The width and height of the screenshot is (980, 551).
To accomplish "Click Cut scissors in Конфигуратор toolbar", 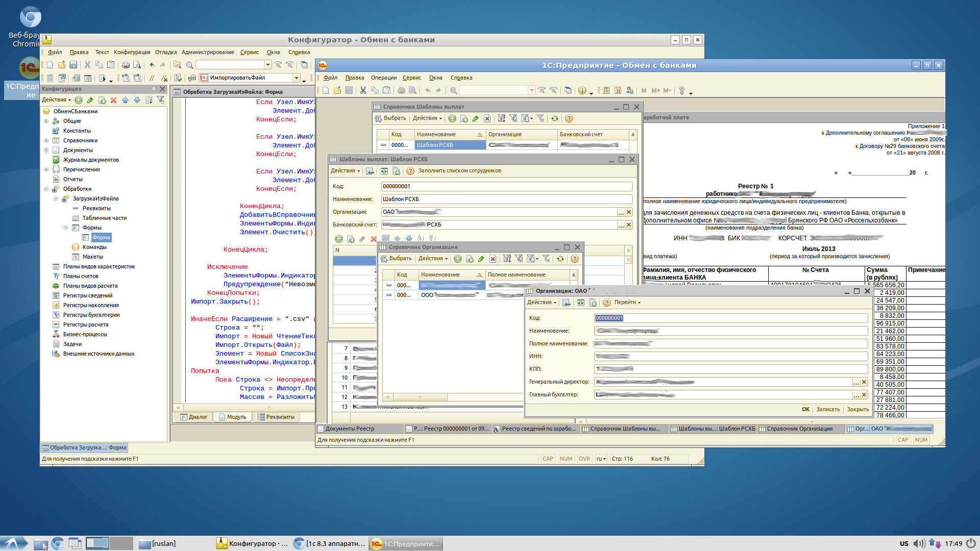I will tap(87, 65).
